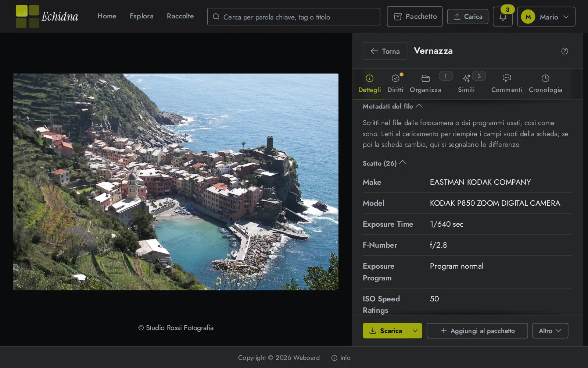Show the Cronologia tab

545,84
